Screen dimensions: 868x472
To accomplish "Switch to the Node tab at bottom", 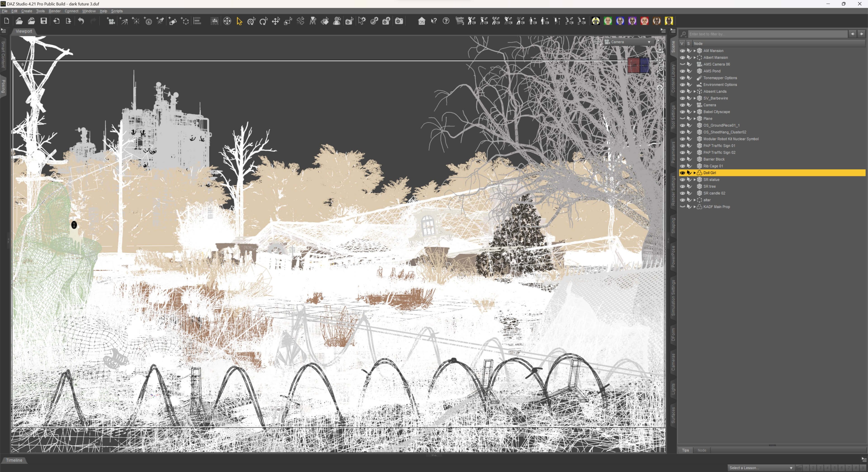I will pos(702,450).
